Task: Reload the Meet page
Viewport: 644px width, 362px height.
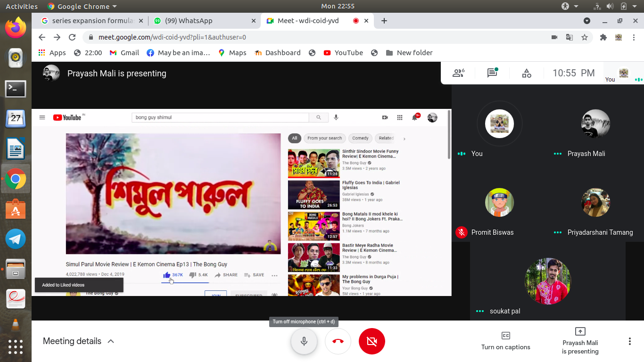Action: tap(72, 37)
